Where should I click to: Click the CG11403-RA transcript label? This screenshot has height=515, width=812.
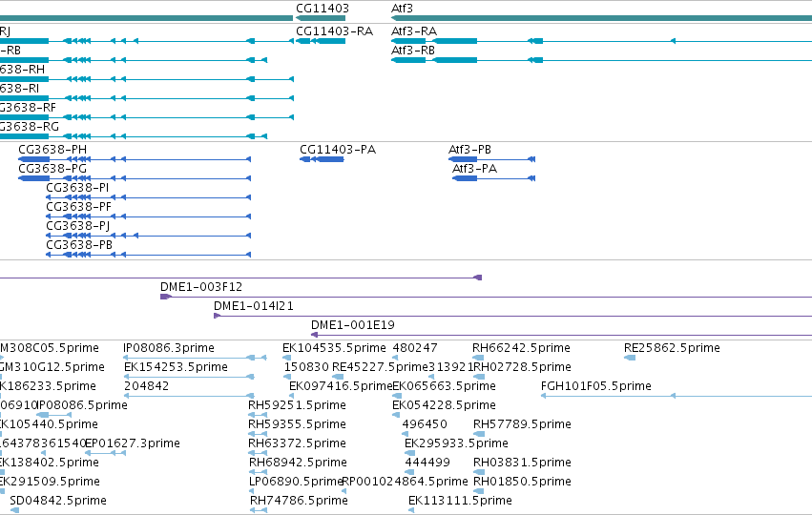[334, 31]
